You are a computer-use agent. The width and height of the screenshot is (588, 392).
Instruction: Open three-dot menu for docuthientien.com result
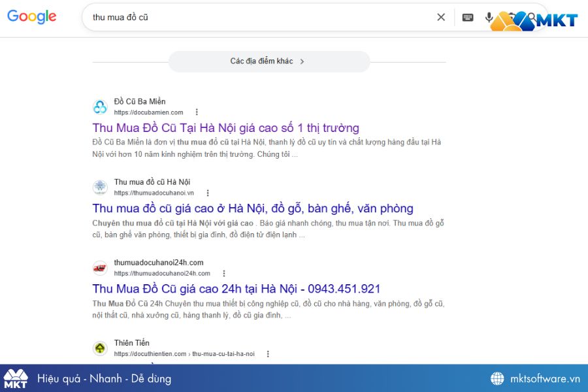click(x=268, y=353)
